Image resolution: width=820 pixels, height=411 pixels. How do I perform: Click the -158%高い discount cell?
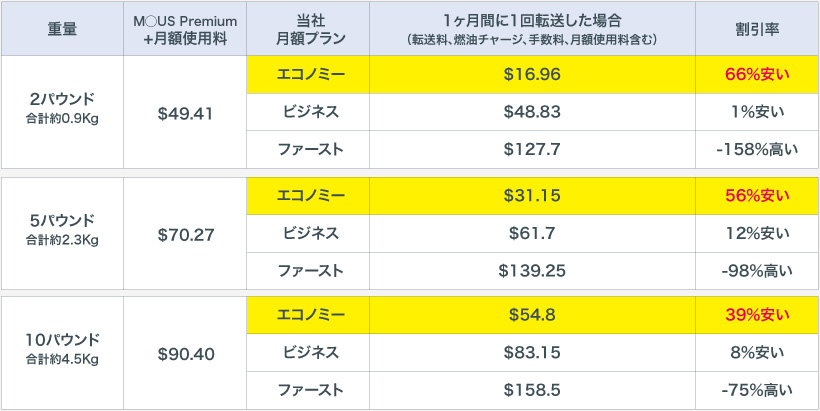click(x=757, y=149)
